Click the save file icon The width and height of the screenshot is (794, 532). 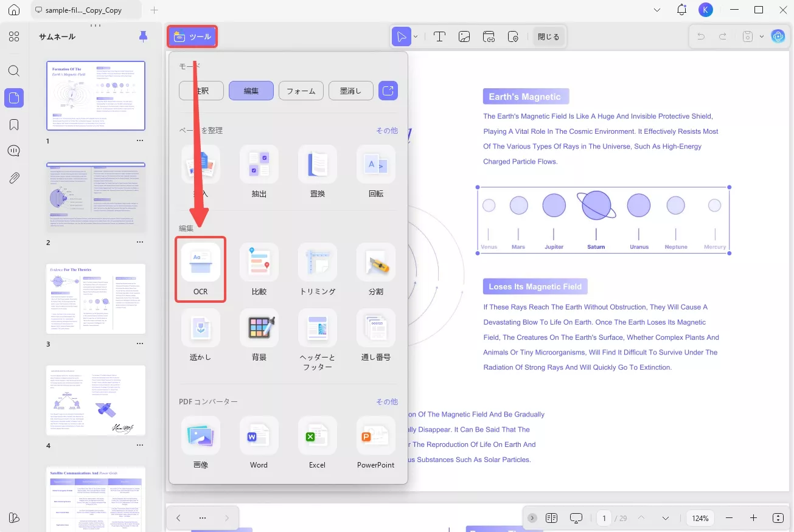point(748,36)
